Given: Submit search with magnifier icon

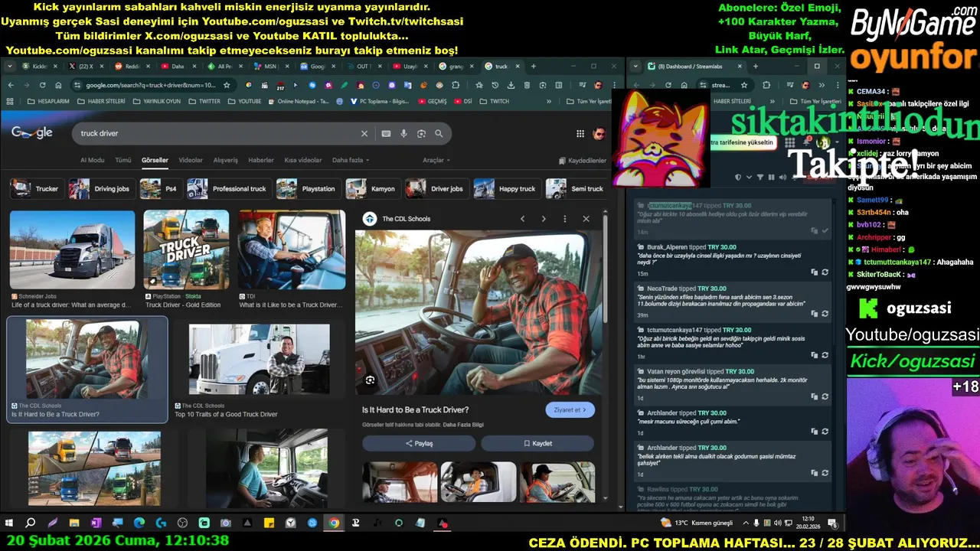Looking at the screenshot, I should coord(439,133).
